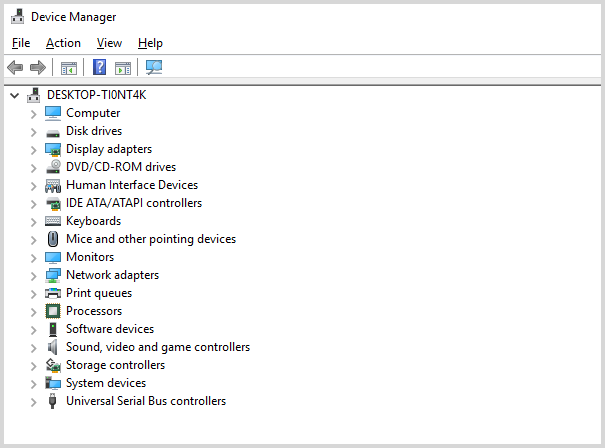Expand the Human Interface Devices category

[34, 186]
